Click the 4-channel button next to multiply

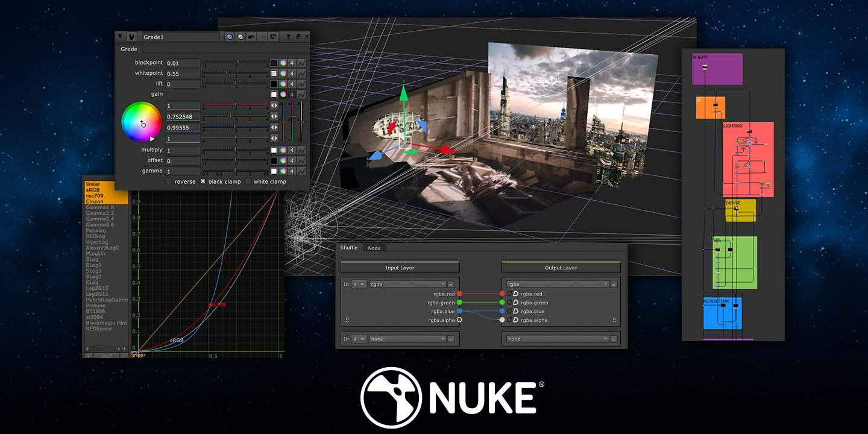click(x=291, y=149)
